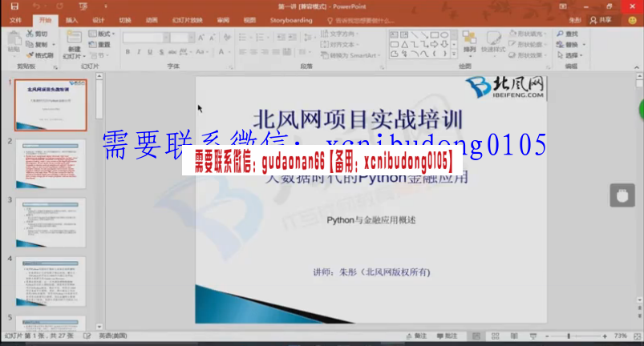The height and width of the screenshot is (346, 644).
Task: Click Comments (批注) in status bar
Action: [447, 336]
